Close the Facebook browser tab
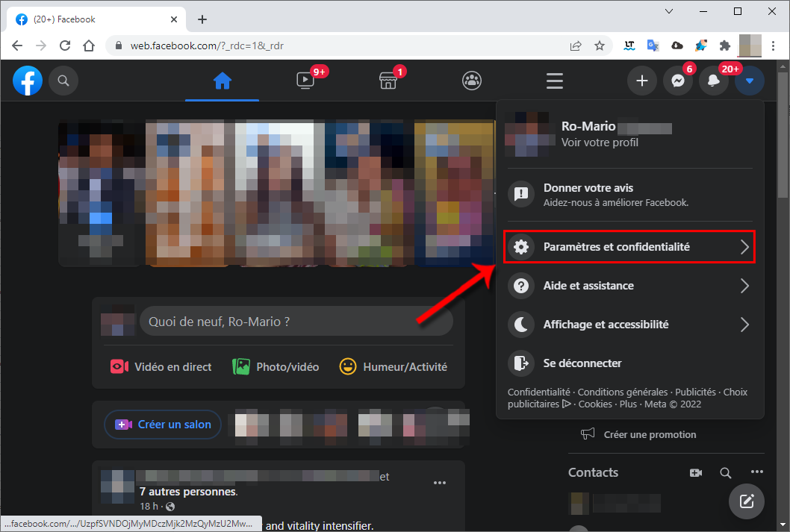The width and height of the screenshot is (790, 532). coord(174,19)
